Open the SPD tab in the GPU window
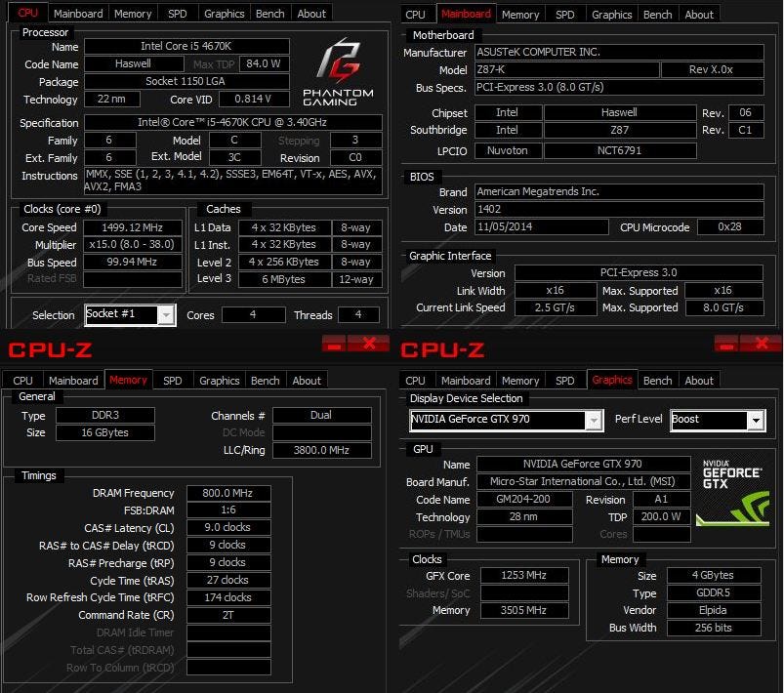This screenshot has height=693, width=784. coord(565,381)
